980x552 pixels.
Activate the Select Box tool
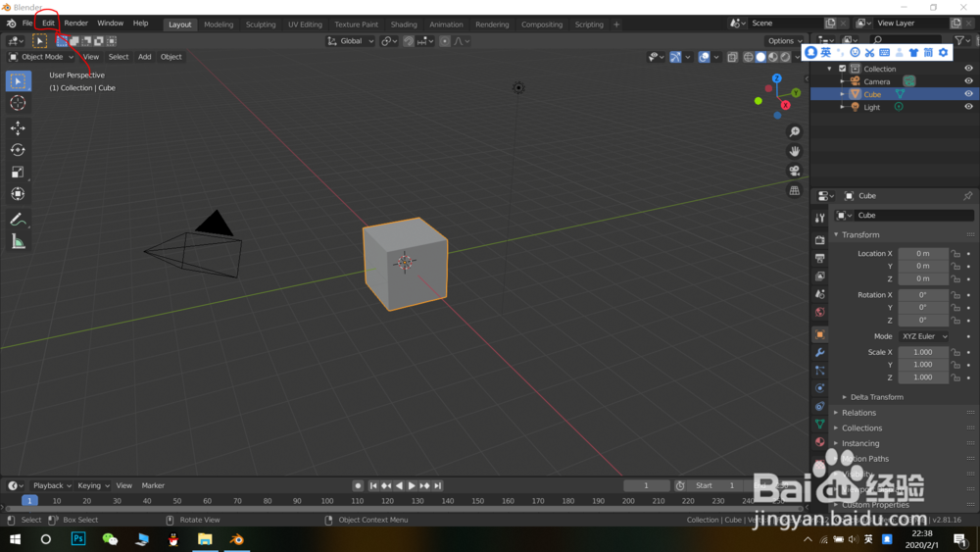(x=18, y=80)
